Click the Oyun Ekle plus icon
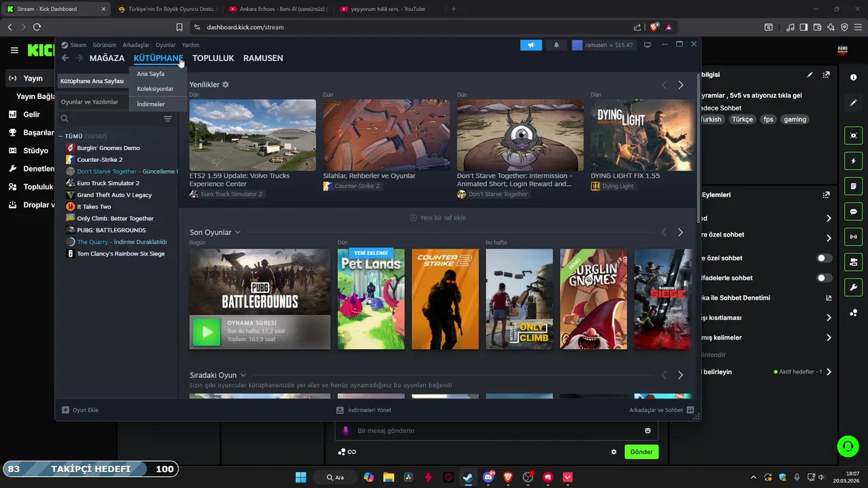Viewport: 868px width, 488px height. click(x=65, y=410)
